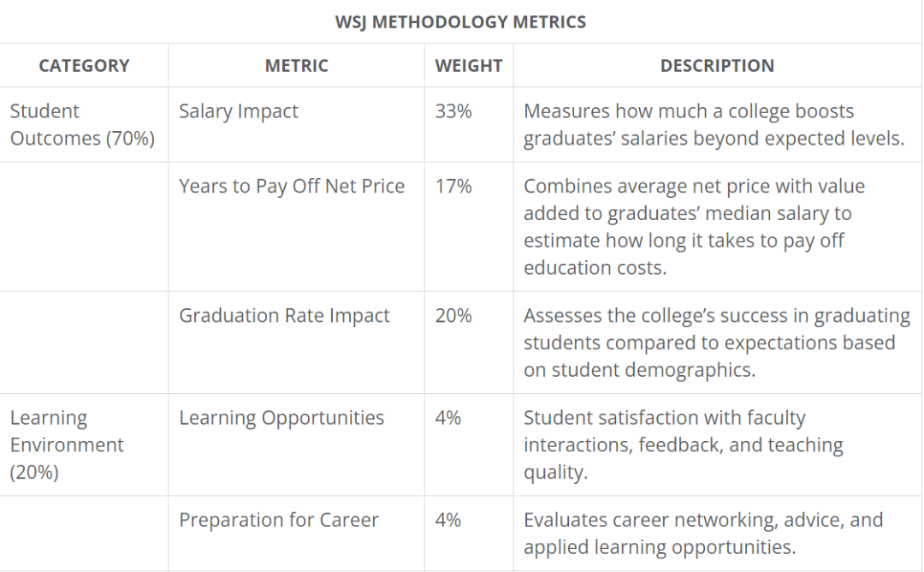Image resolution: width=924 pixels, height=572 pixels.
Task: Select the Student Outcomes (70%) category cell
Action: [82, 125]
